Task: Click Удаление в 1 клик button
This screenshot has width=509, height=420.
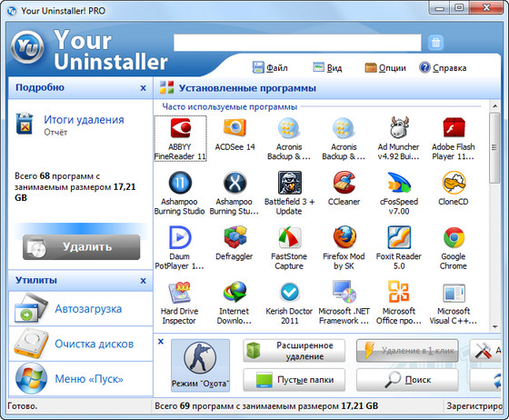Action: pyautogui.click(x=407, y=351)
